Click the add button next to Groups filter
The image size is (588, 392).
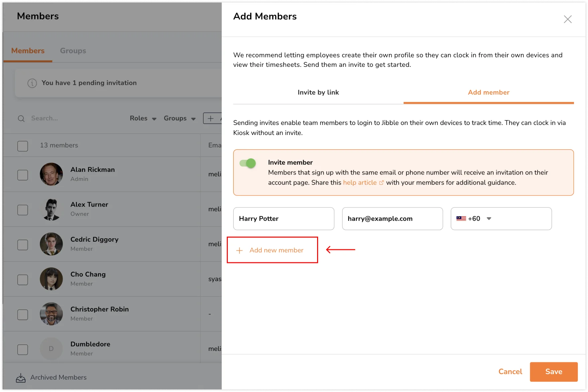click(x=212, y=118)
